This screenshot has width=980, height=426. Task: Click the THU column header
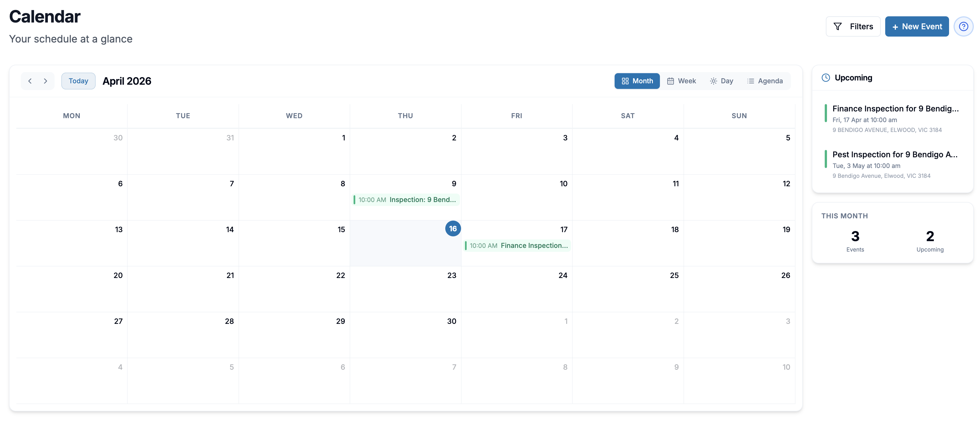click(405, 116)
